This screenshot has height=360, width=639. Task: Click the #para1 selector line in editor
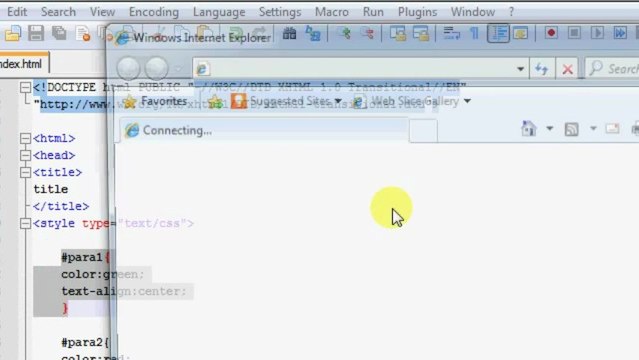(x=86, y=257)
